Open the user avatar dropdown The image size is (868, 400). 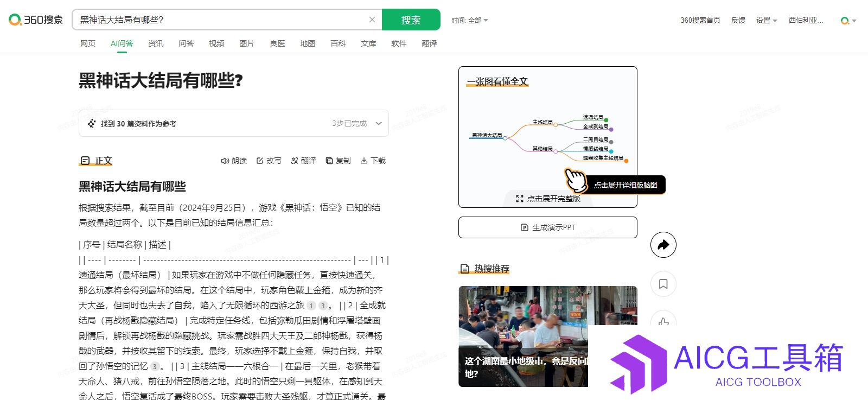tap(848, 21)
